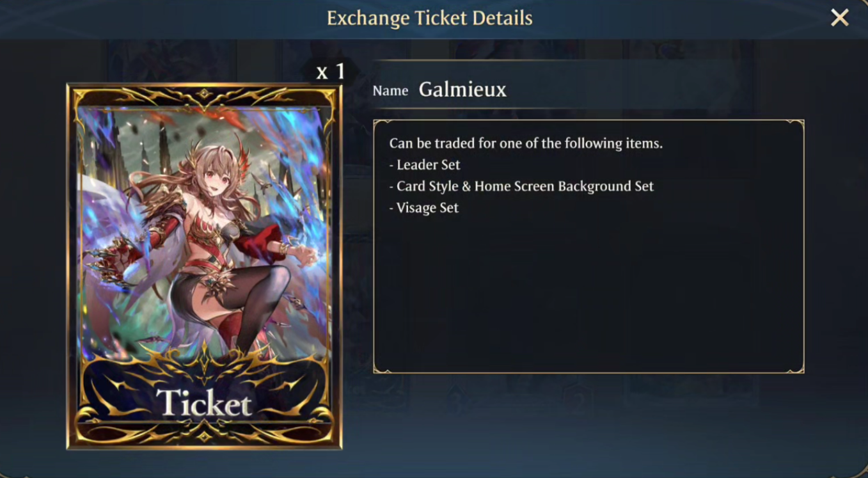Click the x 1 quantity badge
Screen dimensions: 868x478
pyautogui.click(x=331, y=71)
